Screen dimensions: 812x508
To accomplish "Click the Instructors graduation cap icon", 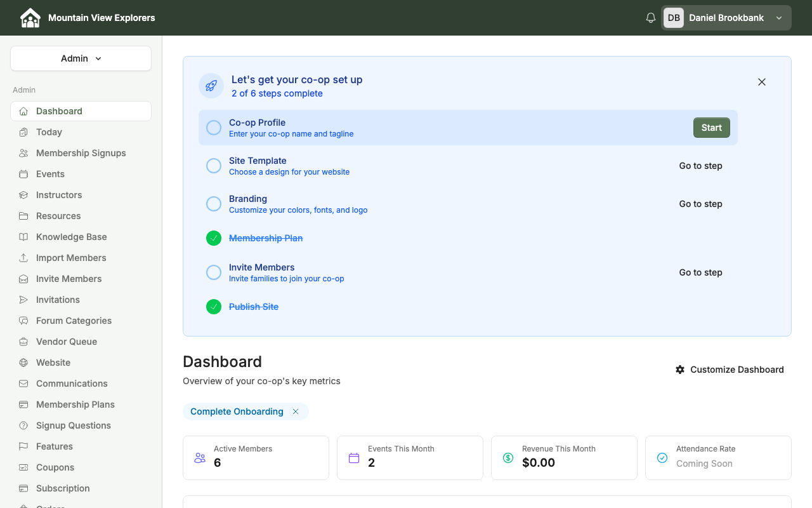I will [23, 195].
